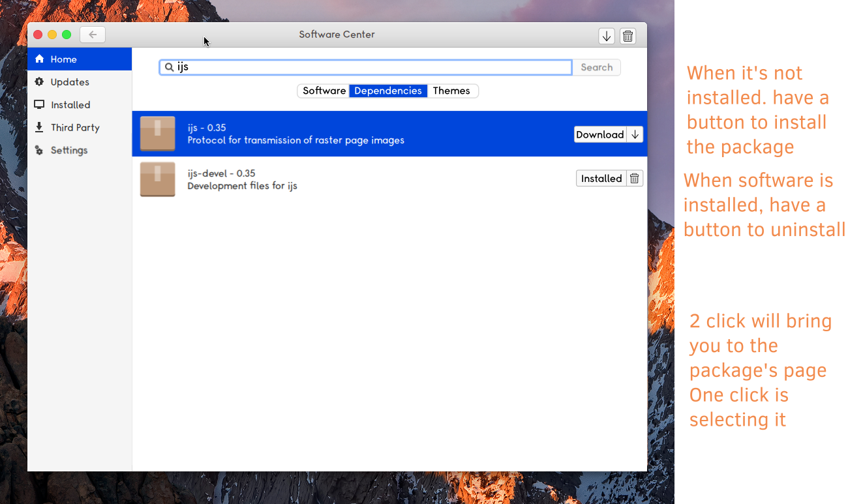Screen dimensions: 863x504
Task: Switch to the Themes filter tab
Action: coord(451,91)
